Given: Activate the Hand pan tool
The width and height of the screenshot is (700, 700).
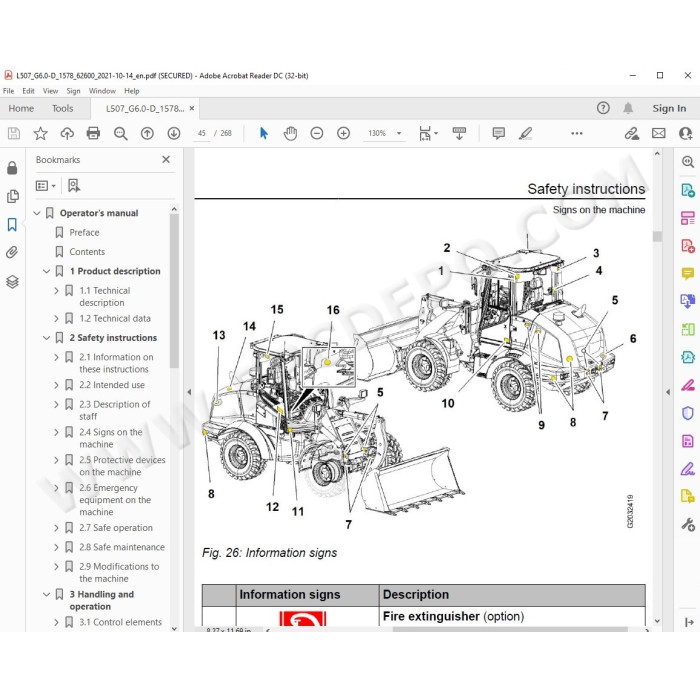Looking at the screenshot, I should (x=290, y=133).
